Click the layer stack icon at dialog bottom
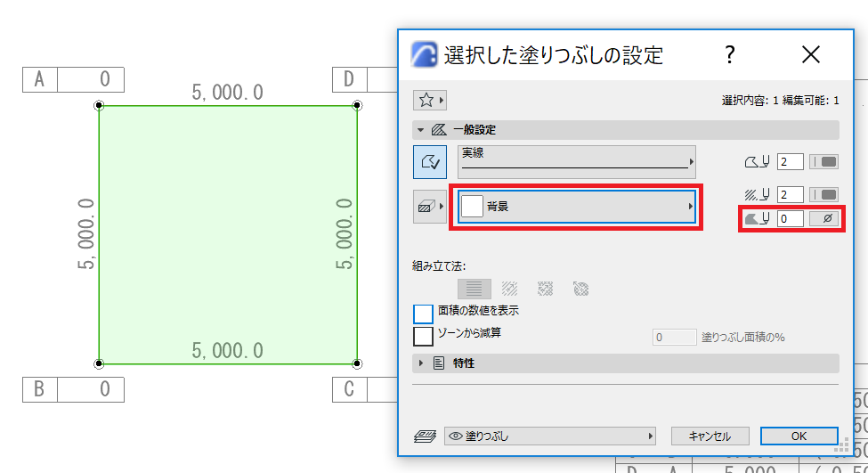Viewport: 868px width, 473px height. 426,436
